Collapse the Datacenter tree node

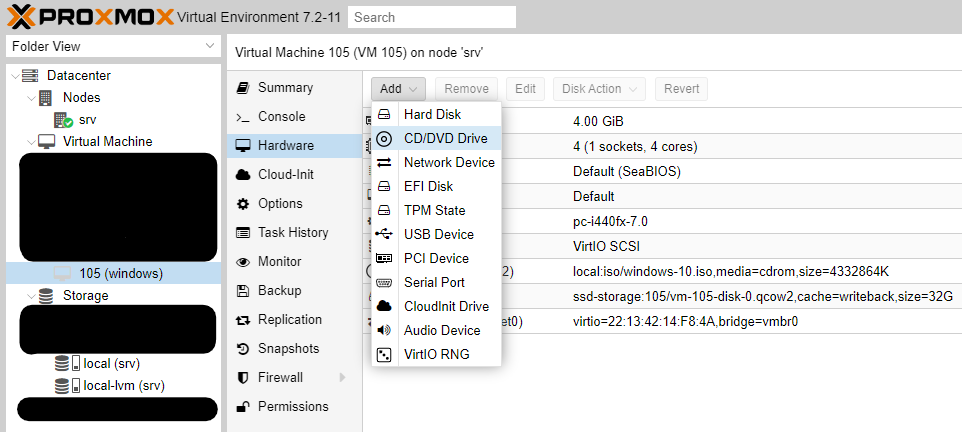pos(15,75)
